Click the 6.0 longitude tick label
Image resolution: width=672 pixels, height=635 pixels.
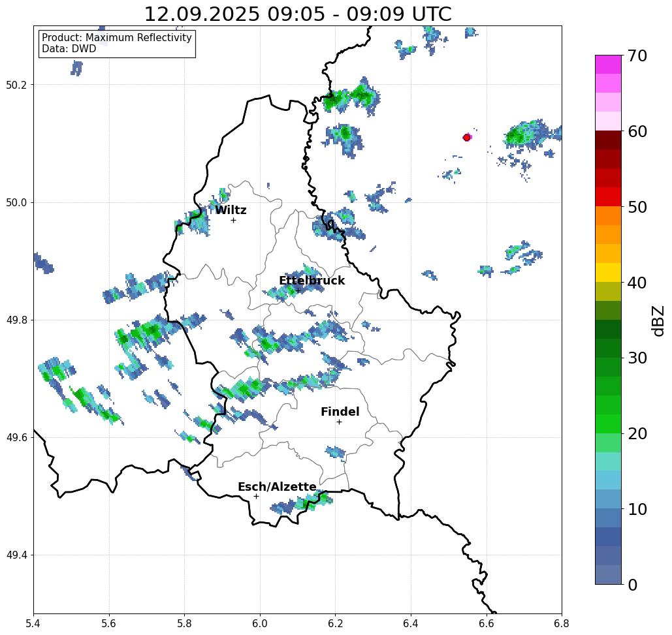click(260, 623)
